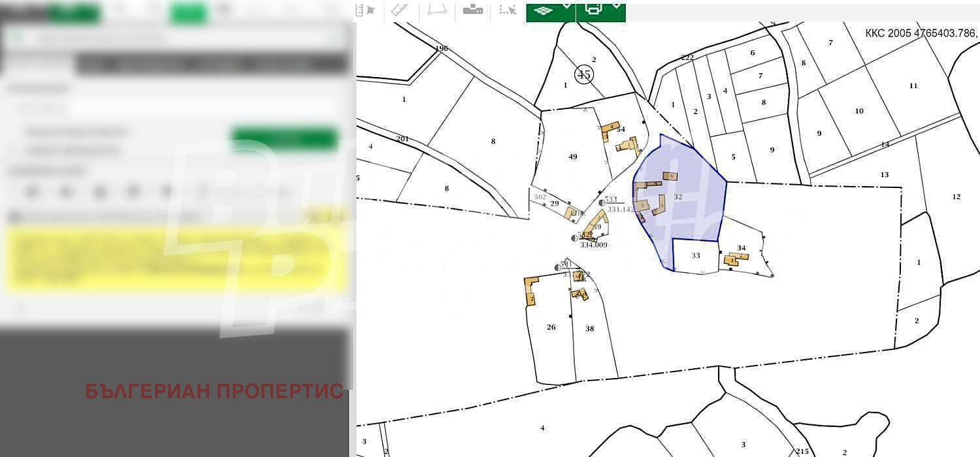980x457 pixels.
Task: Click the green printer icon
Action: click(x=593, y=10)
